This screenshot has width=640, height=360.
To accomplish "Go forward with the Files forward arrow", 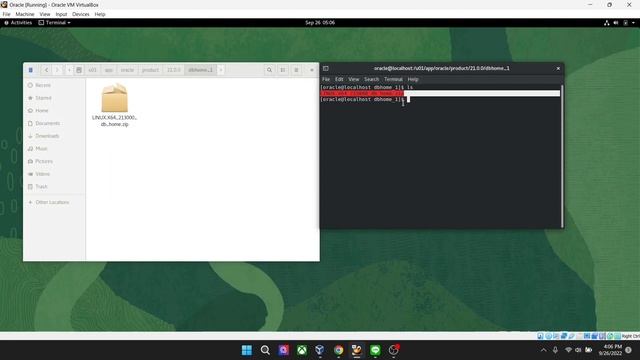I will 57,70.
